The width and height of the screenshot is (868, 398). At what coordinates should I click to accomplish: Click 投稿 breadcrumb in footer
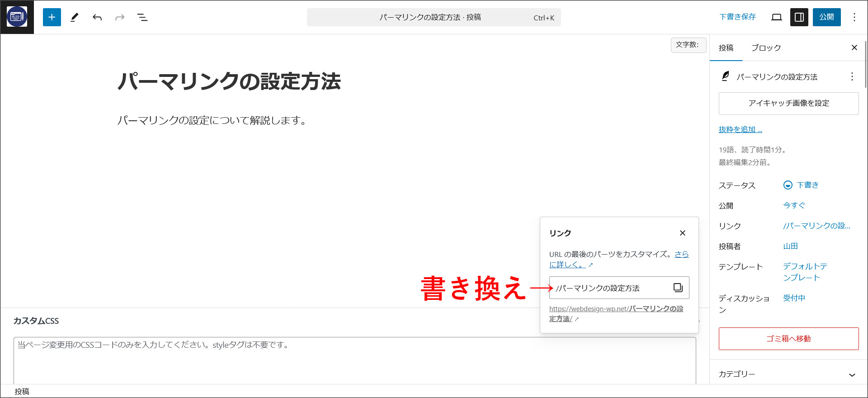click(22, 392)
